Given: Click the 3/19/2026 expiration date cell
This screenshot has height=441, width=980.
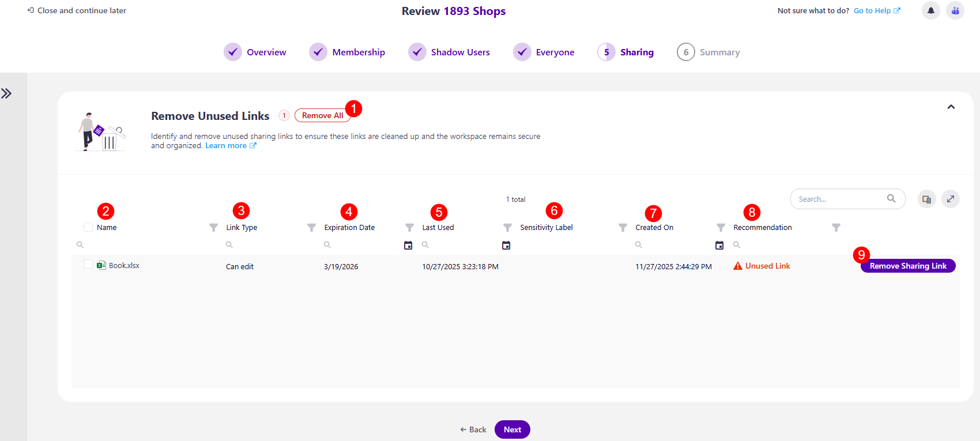Looking at the screenshot, I should [x=341, y=266].
